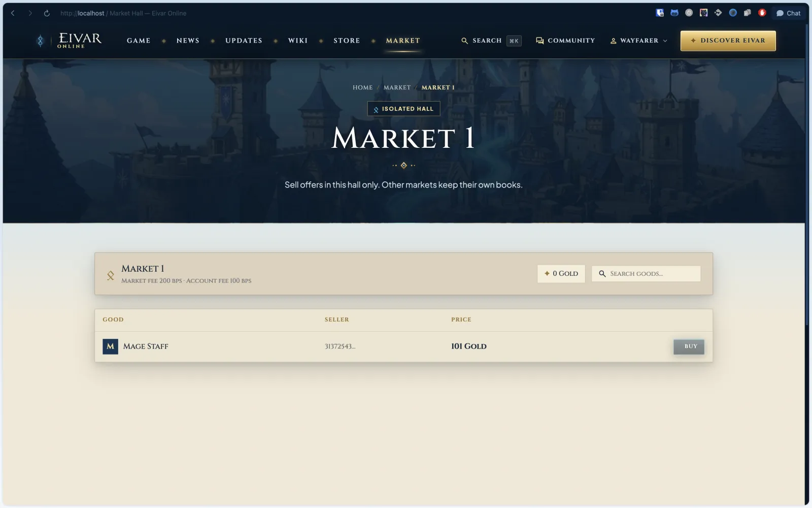This screenshot has width=812, height=508.
Task: Click the Discover Eivar button
Action: click(x=728, y=41)
